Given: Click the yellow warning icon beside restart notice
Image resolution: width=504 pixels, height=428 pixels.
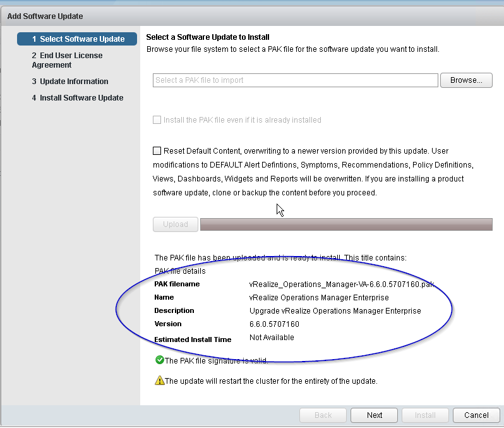Looking at the screenshot, I should 159,381.
